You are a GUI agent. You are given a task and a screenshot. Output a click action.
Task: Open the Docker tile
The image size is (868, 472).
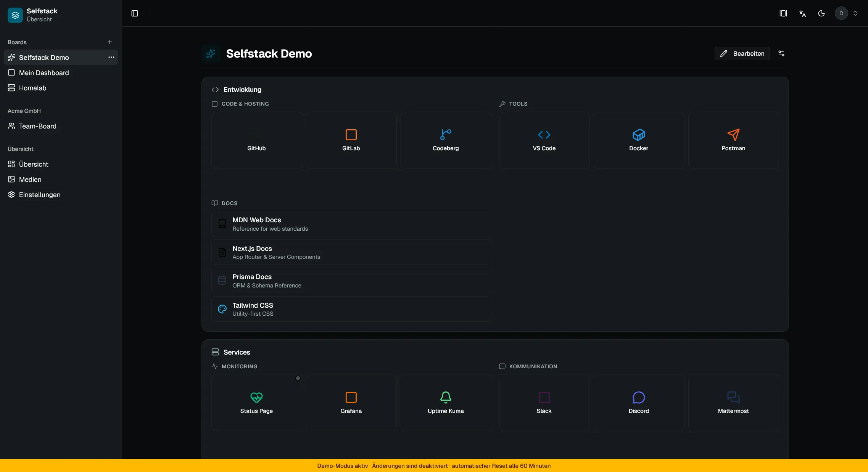639,140
